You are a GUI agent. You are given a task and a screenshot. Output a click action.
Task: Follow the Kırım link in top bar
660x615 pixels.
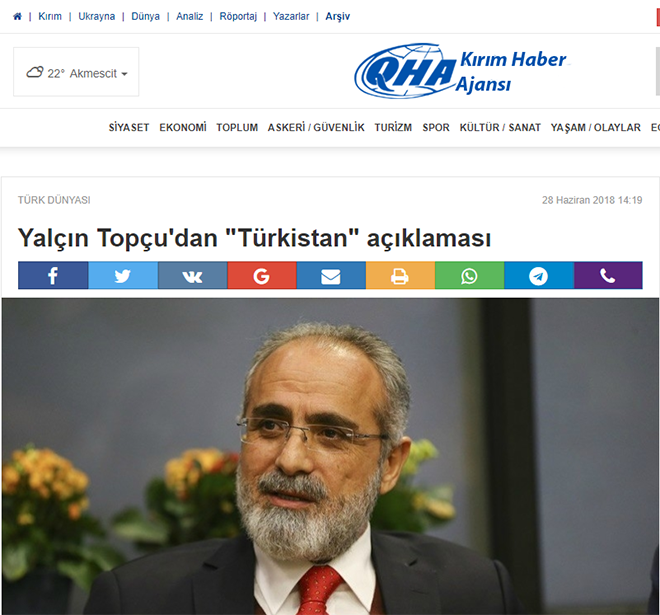click(x=50, y=16)
